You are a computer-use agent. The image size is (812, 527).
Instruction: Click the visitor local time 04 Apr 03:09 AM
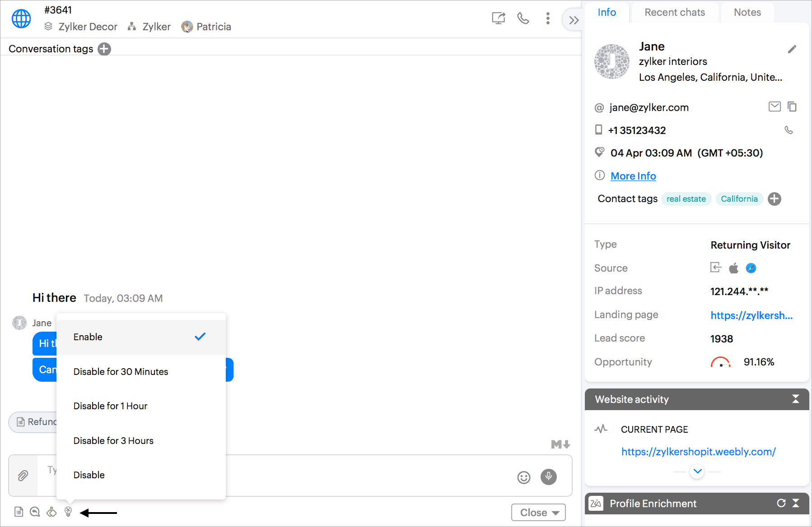pos(651,153)
